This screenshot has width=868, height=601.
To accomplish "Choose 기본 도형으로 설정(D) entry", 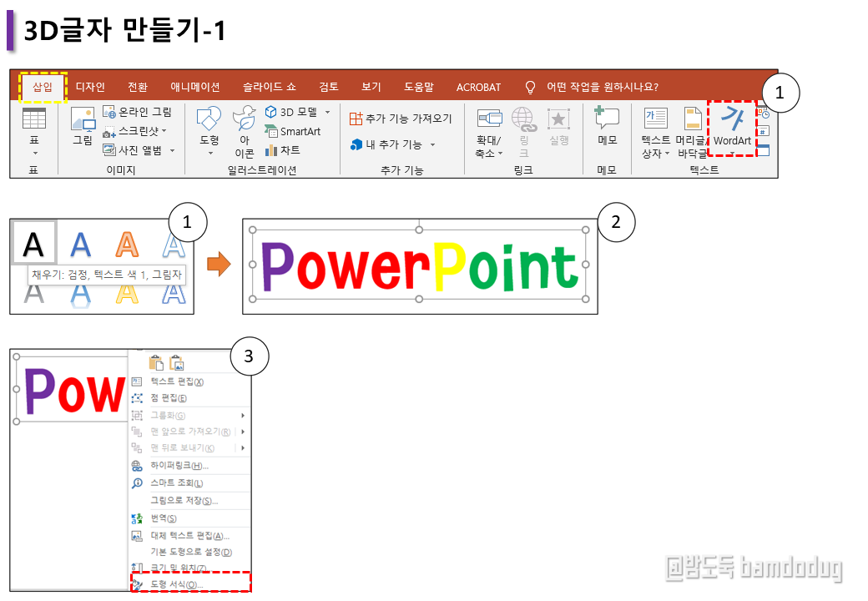I will point(190,552).
